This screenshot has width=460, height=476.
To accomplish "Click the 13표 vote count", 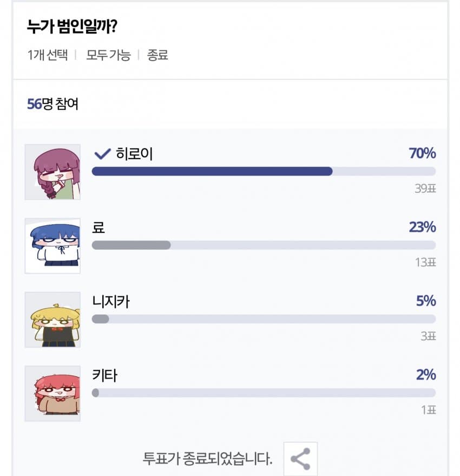I will tap(425, 263).
